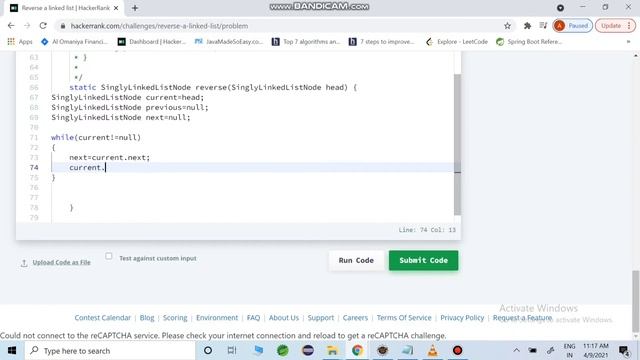Screen dimensions: 640x360
Task: Open the Request a Feature footer link
Action: pyautogui.click(x=522, y=318)
